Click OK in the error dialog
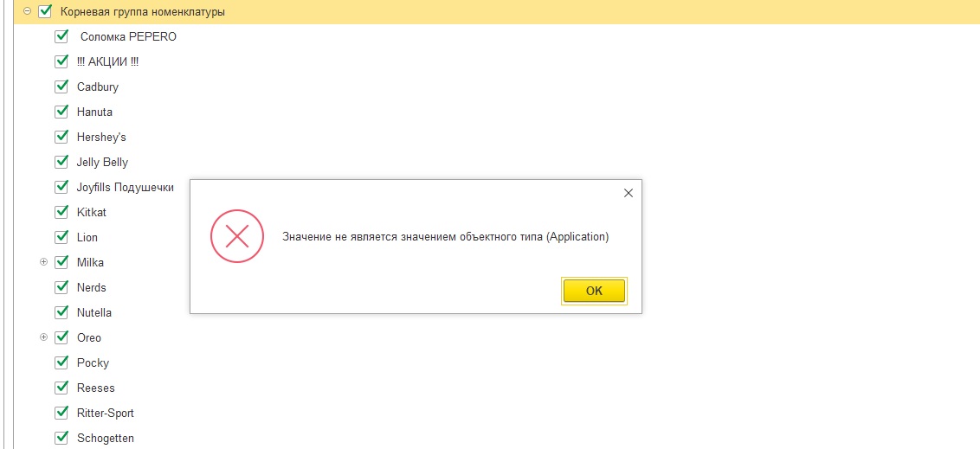Screen dimensions: 980x449 [x=594, y=292]
